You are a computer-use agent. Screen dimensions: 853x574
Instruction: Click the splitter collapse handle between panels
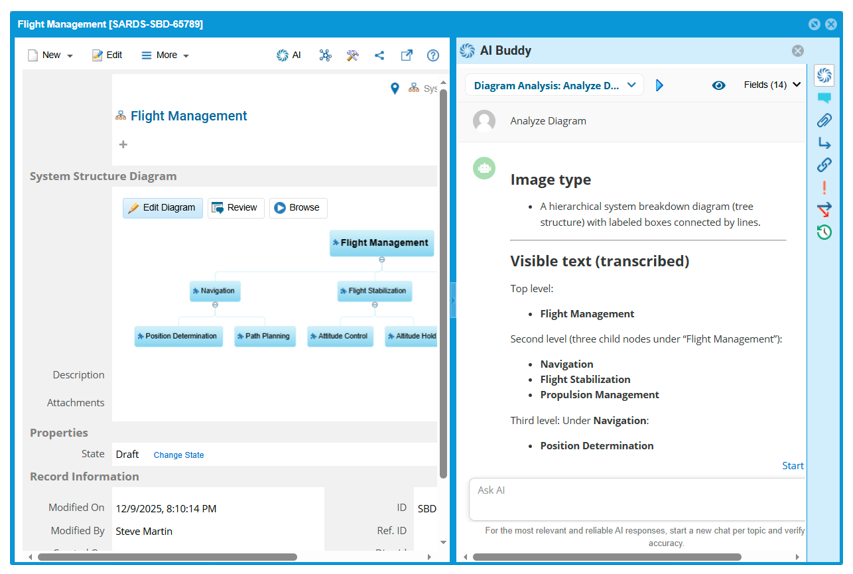[x=453, y=300]
